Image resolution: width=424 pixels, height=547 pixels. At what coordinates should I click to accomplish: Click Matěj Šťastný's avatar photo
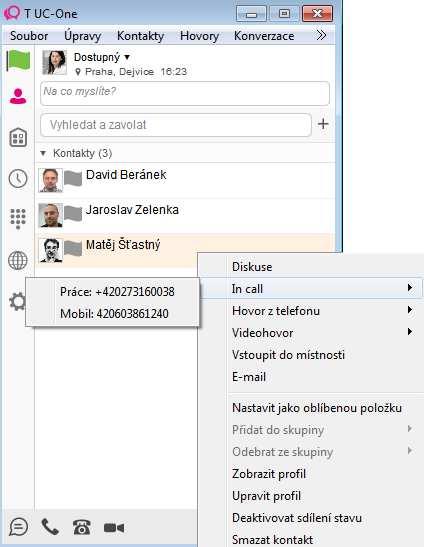pos(51,250)
